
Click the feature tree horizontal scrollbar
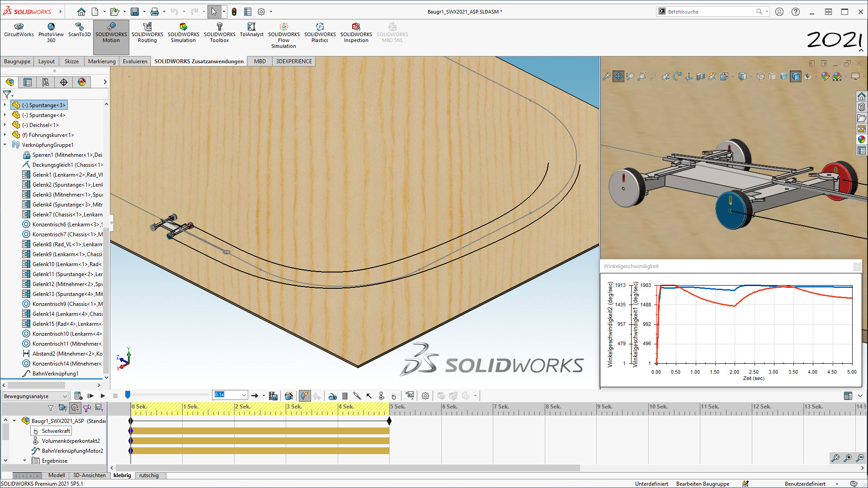[x=37, y=385]
